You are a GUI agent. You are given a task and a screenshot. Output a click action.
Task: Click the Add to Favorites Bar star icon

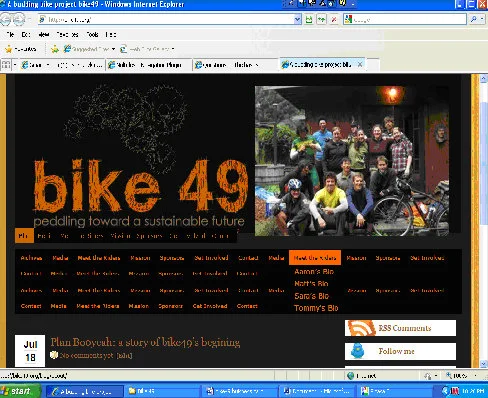tap(55, 49)
